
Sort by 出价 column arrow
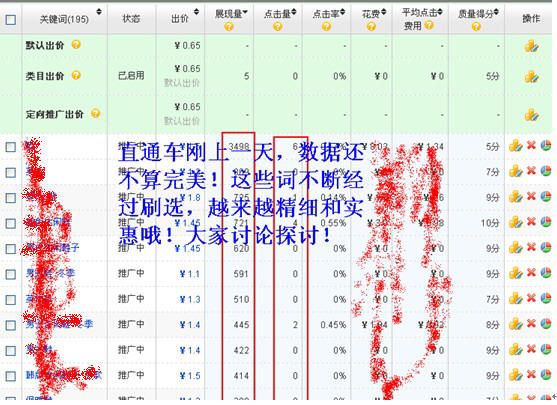[196, 12]
